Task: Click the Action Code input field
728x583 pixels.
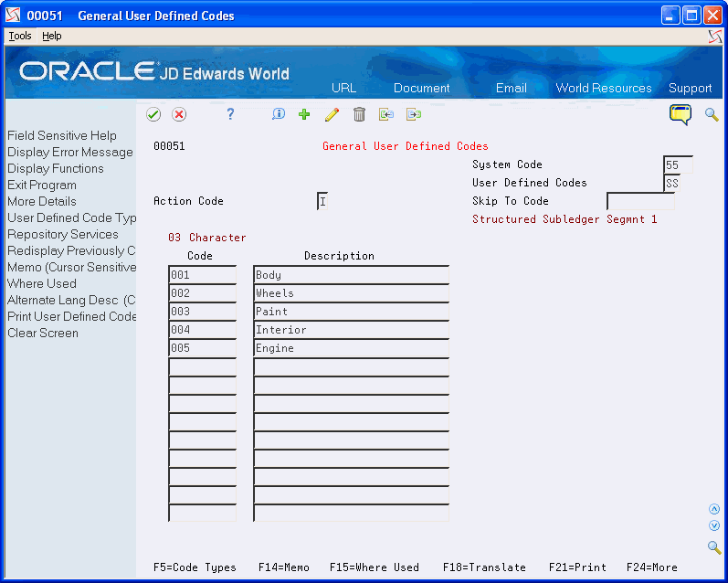Action: [x=322, y=201]
